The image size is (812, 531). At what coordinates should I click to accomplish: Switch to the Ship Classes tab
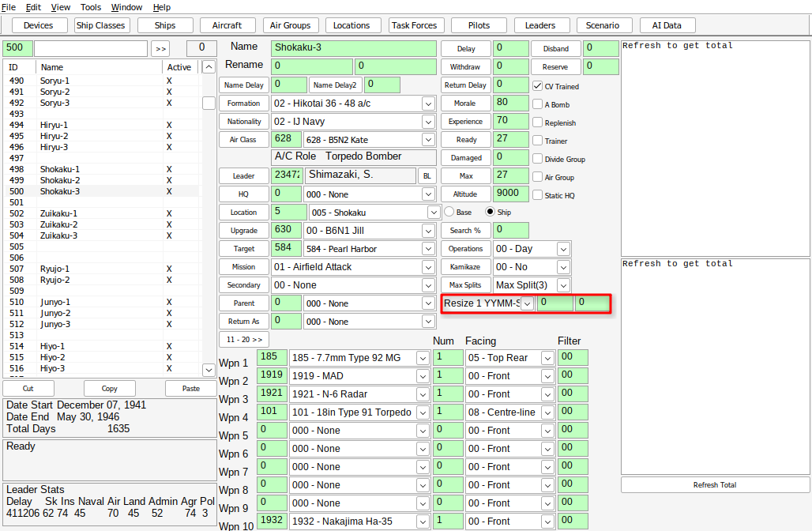(x=100, y=25)
